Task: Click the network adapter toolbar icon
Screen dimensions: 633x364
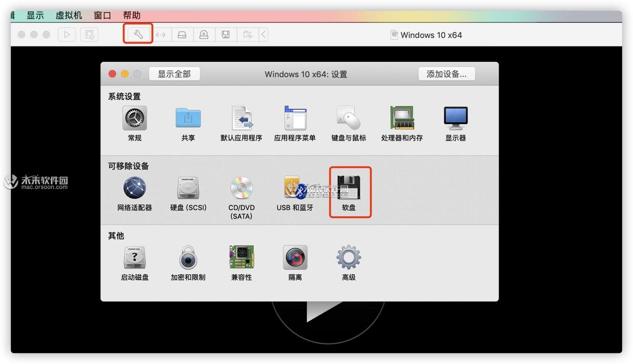Action: [x=161, y=35]
